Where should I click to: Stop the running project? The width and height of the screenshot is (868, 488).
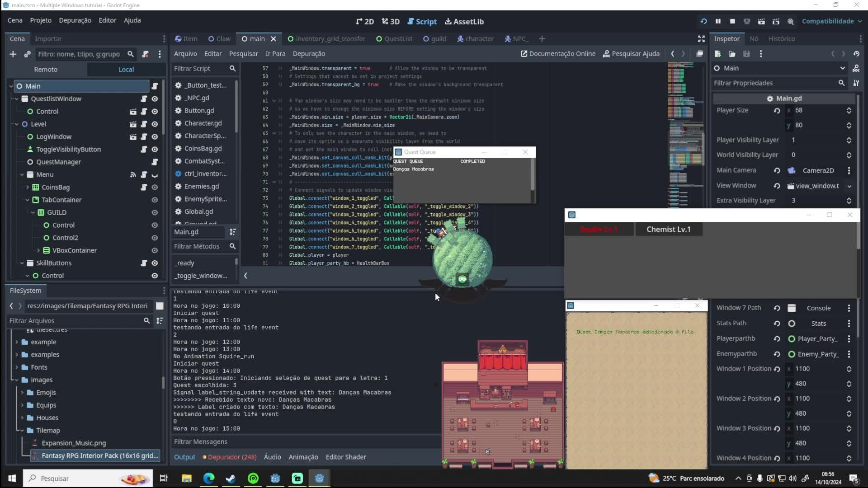[x=732, y=21]
